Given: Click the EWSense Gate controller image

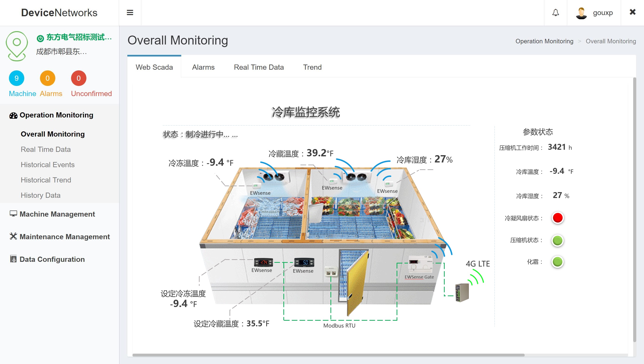Looking at the screenshot, I should click(x=420, y=264).
